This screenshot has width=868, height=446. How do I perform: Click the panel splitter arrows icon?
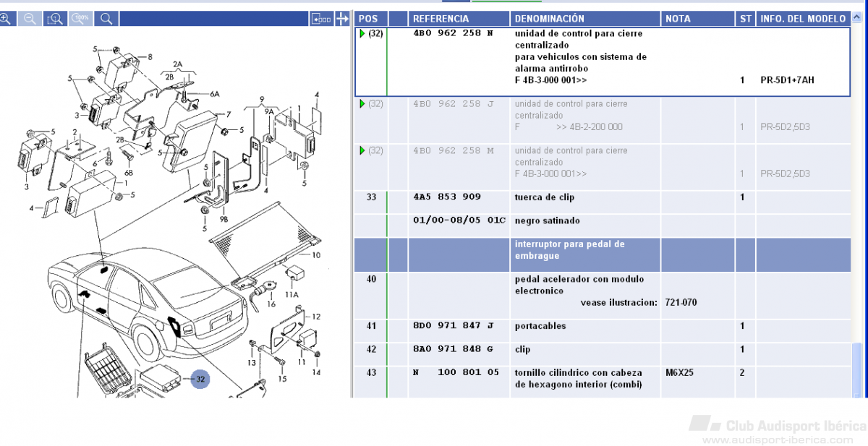coord(343,19)
